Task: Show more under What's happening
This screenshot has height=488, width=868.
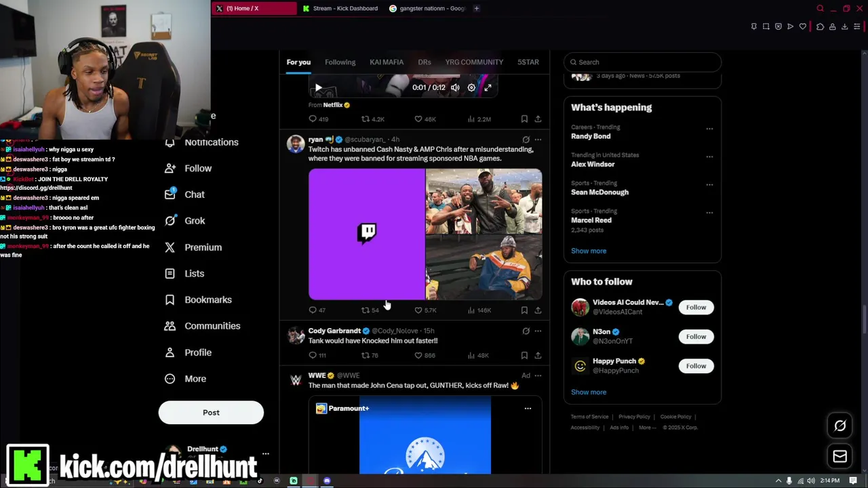Action: point(589,251)
